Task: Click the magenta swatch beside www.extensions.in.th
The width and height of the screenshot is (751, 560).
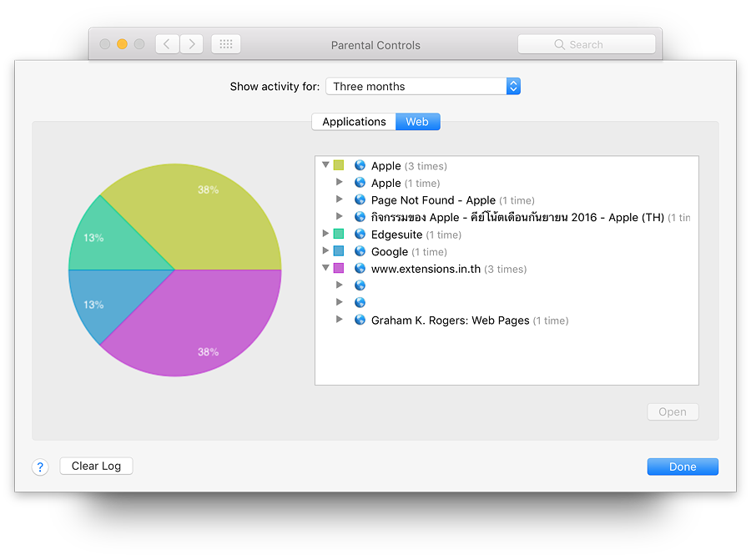Action: point(339,268)
